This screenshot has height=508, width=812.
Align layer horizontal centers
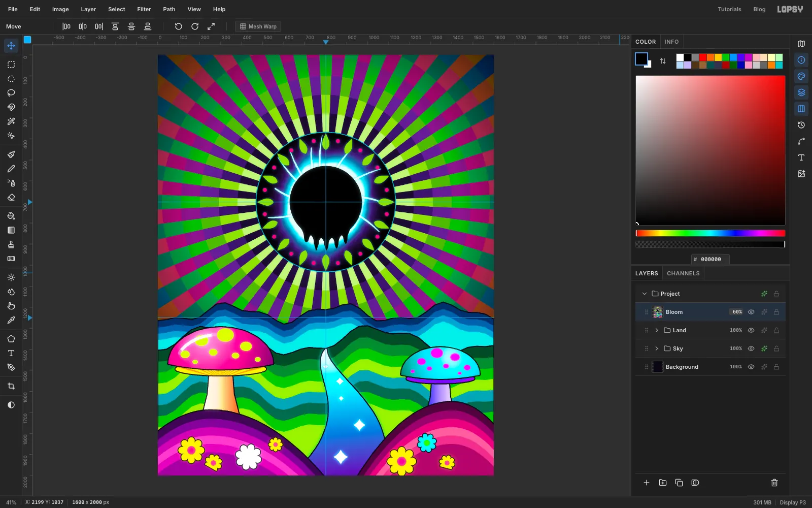tap(83, 26)
